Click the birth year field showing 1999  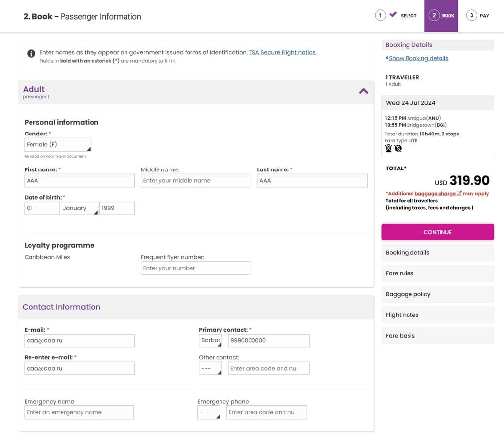[117, 208]
